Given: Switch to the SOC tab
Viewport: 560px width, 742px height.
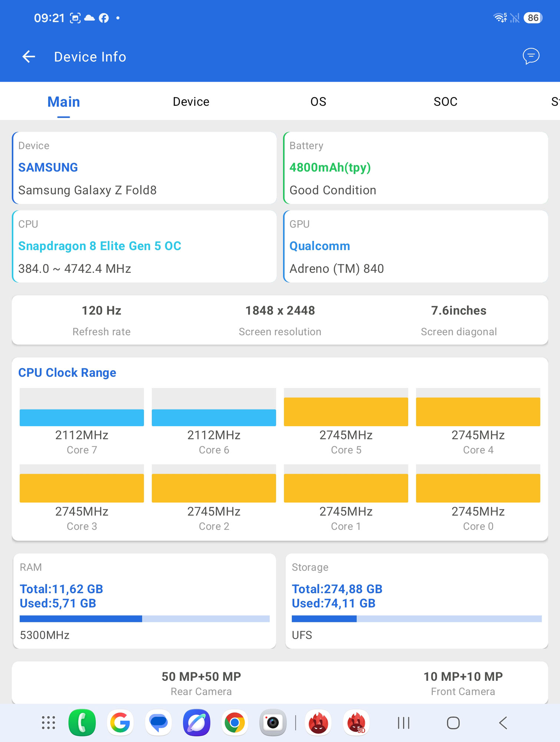Looking at the screenshot, I should point(445,102).
